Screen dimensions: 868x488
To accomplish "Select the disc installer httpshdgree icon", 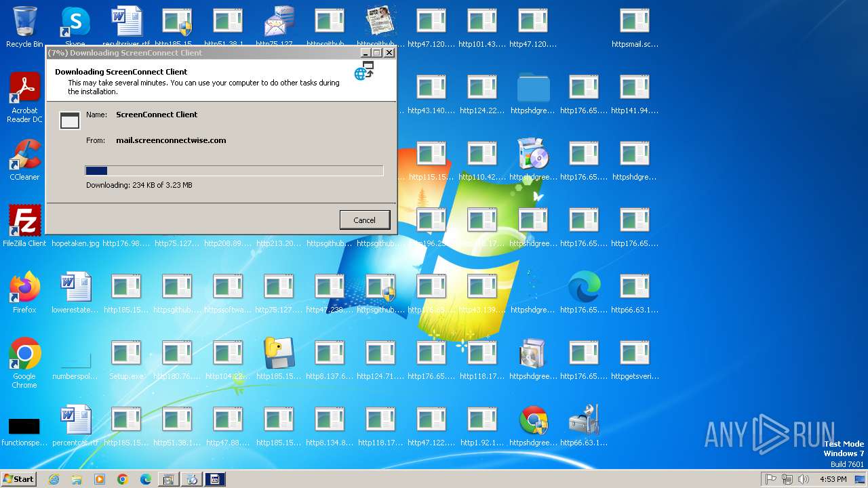I will [533, 160].
